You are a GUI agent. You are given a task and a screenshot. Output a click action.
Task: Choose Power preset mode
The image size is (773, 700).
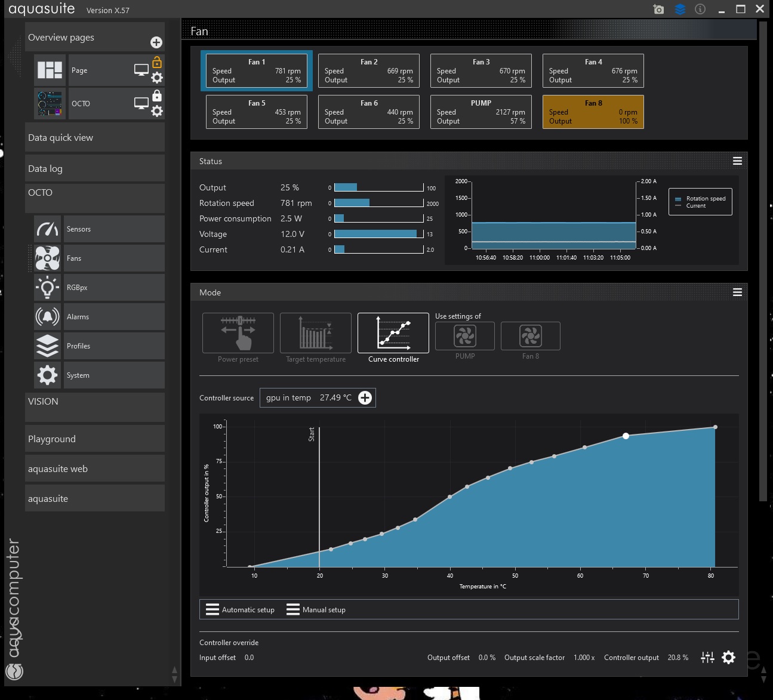click(238, 333)
